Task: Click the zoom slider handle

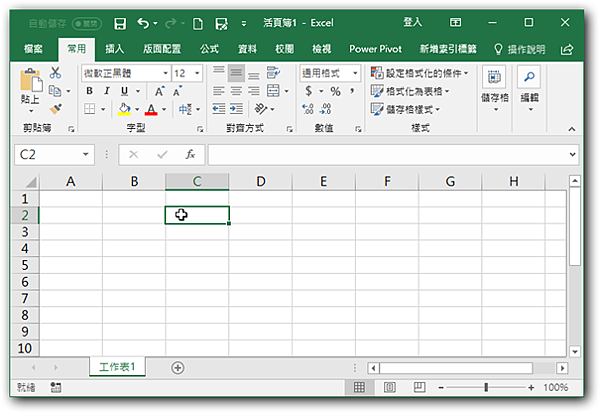Action: coord(486,387)
